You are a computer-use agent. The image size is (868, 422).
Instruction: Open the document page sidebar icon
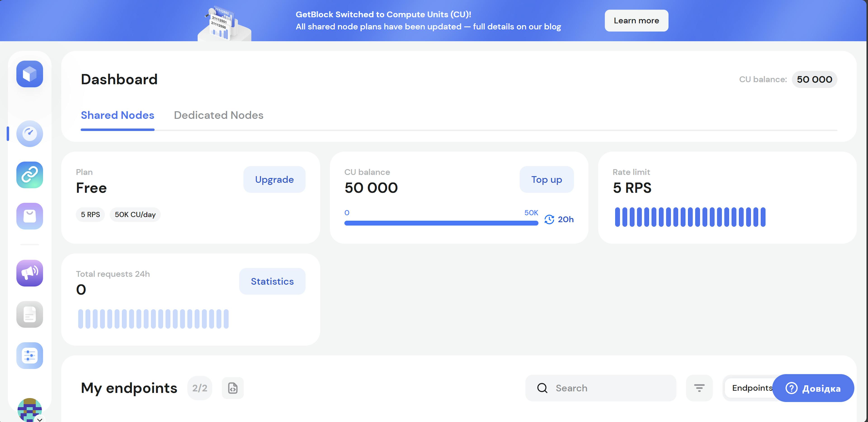point(30,314)
